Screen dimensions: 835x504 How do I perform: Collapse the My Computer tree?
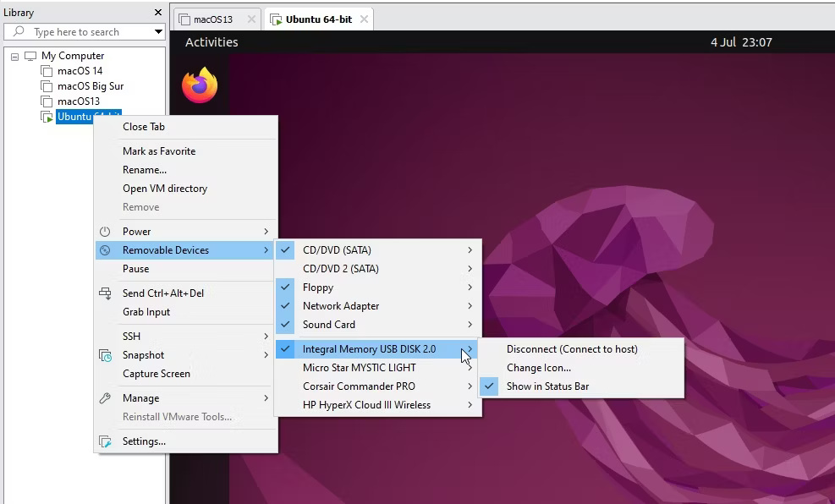pos(14,55)
